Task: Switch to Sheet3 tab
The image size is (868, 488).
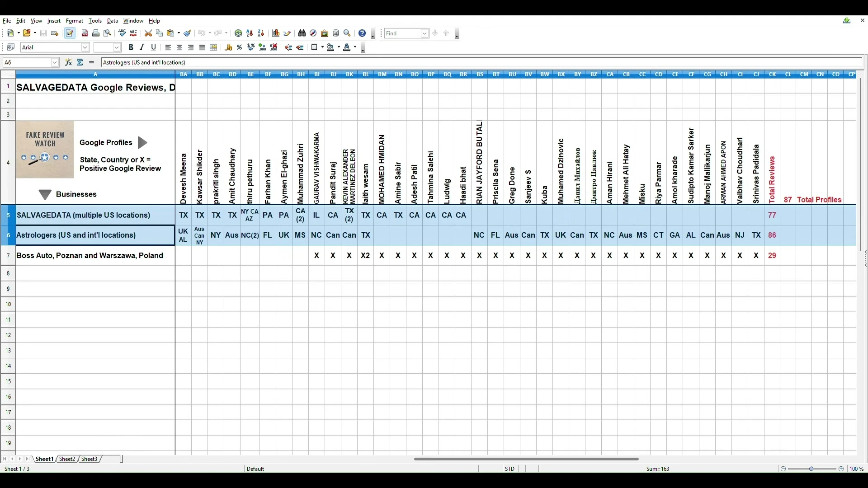Action: point(89,459)
